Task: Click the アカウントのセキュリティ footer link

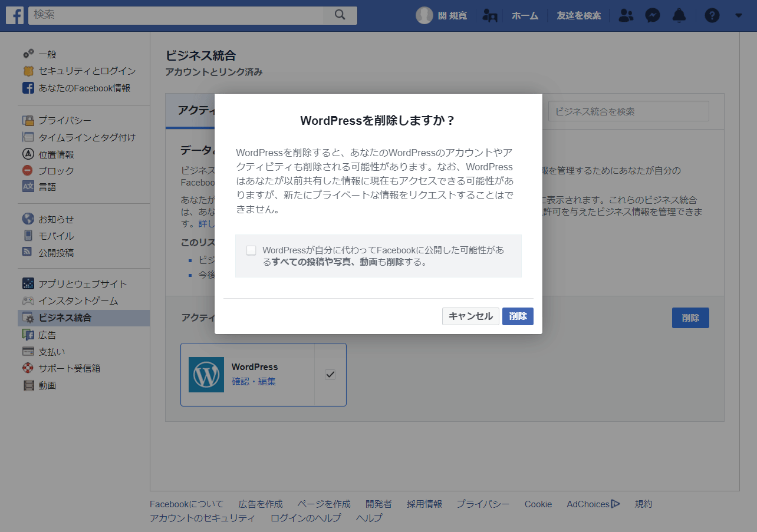Action: (x=203, y=518)
